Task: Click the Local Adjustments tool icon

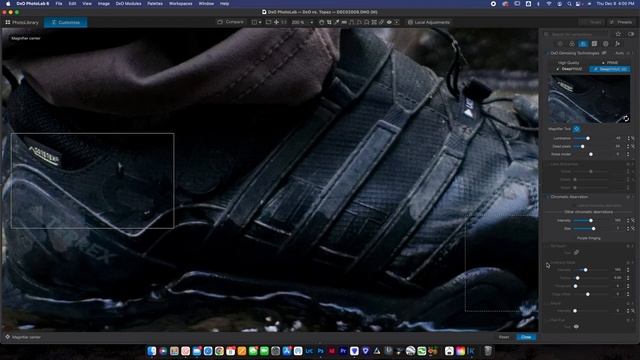Action: tap(410, 22)
